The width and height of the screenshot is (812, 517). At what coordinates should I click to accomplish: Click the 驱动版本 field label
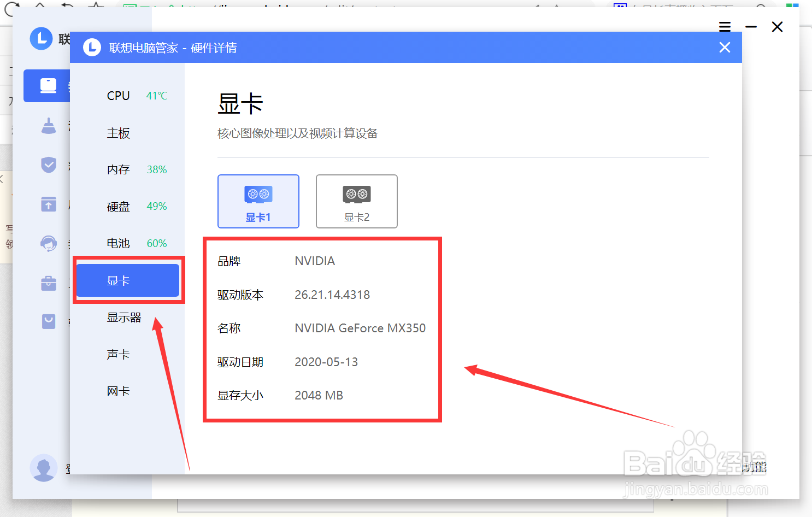[x=240, y=295]
